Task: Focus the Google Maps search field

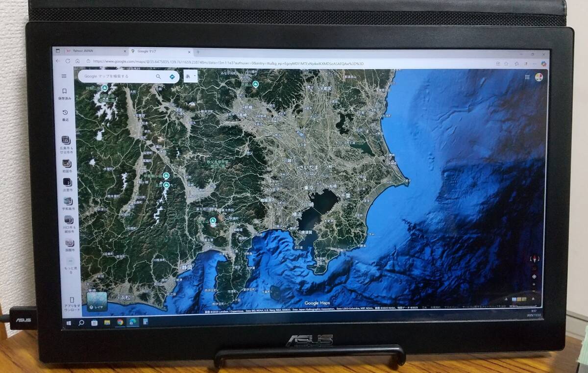Action: pos(117,76)
